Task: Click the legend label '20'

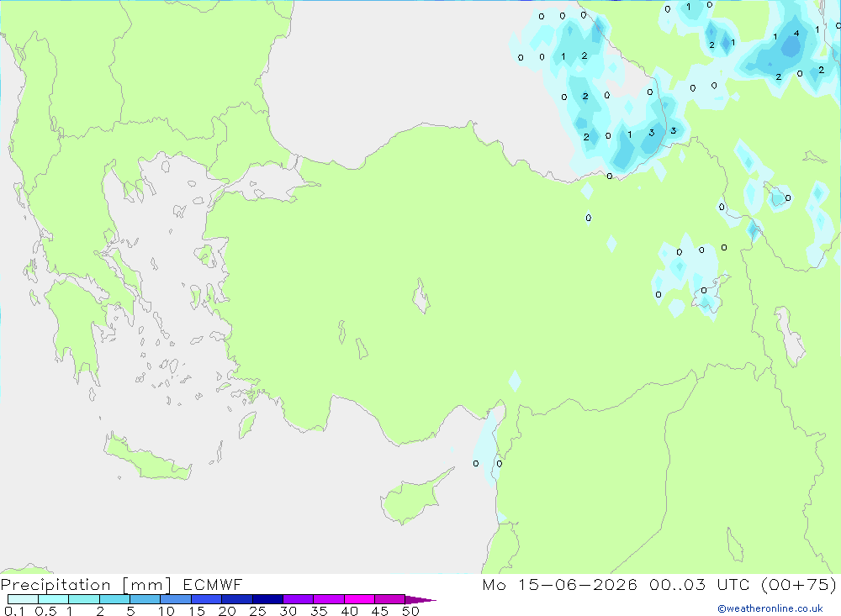Action: (x=227, y=611)
